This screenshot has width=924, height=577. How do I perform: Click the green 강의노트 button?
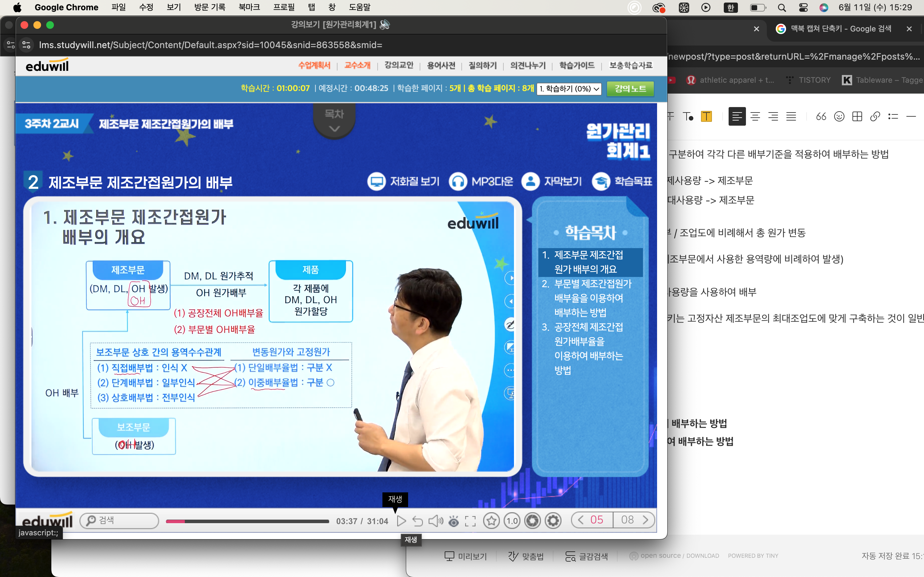[630, 88]
